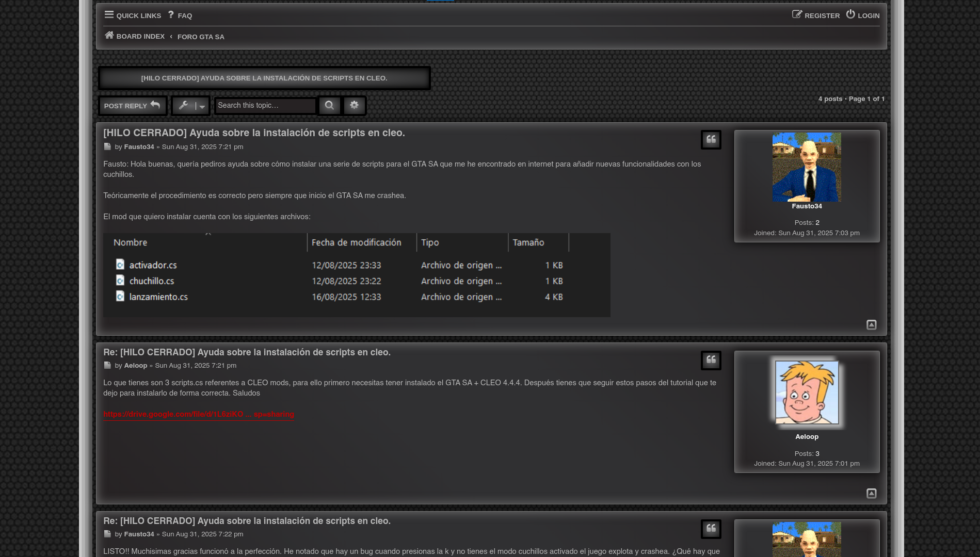Click "lanzamiento.cs" in the file list image
Screen dimensions: 980x557
point(158,297)
